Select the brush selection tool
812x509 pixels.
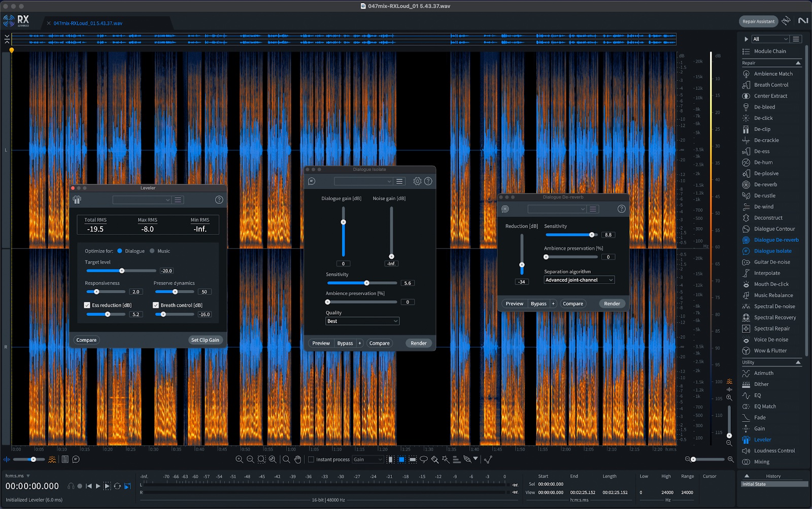click(434, 459)
